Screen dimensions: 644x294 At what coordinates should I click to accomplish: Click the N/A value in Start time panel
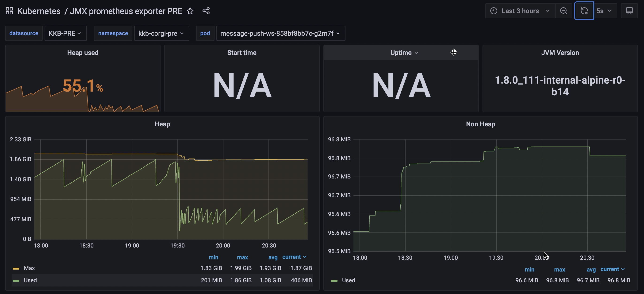point(242,86)
